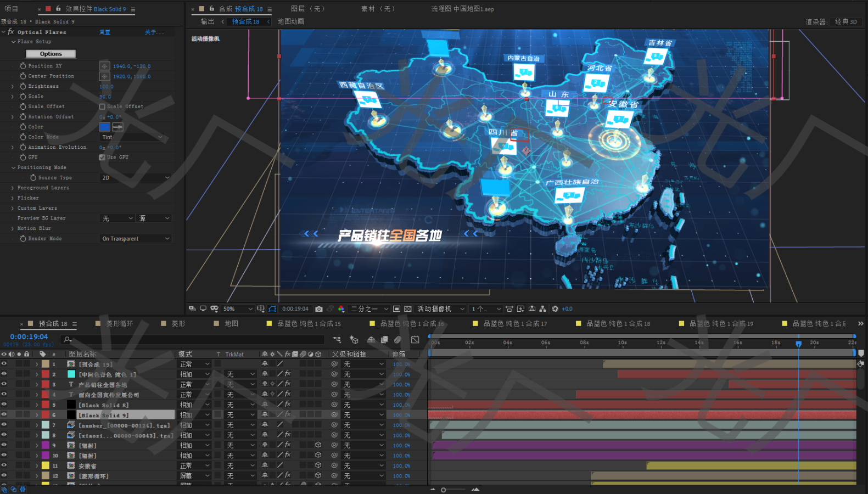Open the Render Mode On Transparent dropdown

tap(136, 239)
